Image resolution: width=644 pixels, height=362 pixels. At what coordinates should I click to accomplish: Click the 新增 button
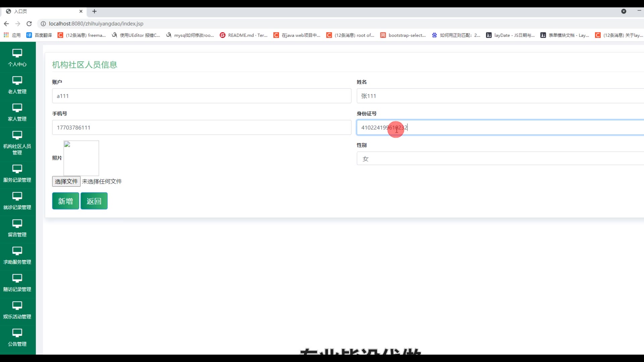pos(65,201)
